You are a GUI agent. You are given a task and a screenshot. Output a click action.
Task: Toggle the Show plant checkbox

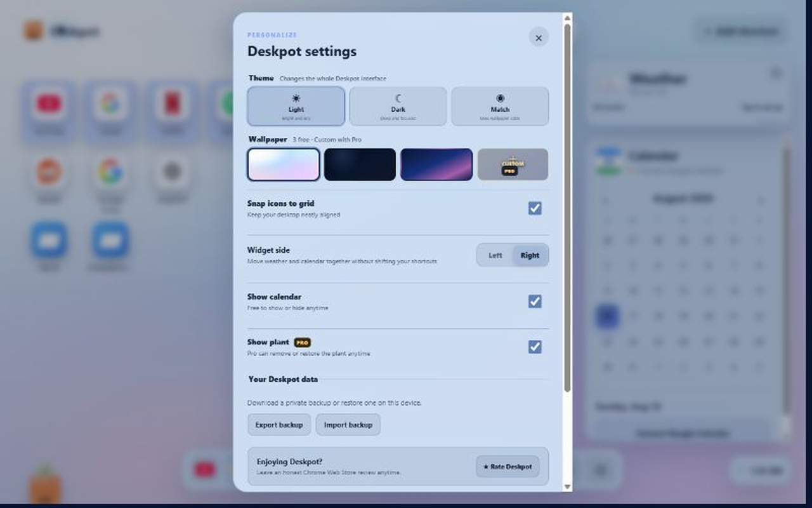[x=535, y=347]
